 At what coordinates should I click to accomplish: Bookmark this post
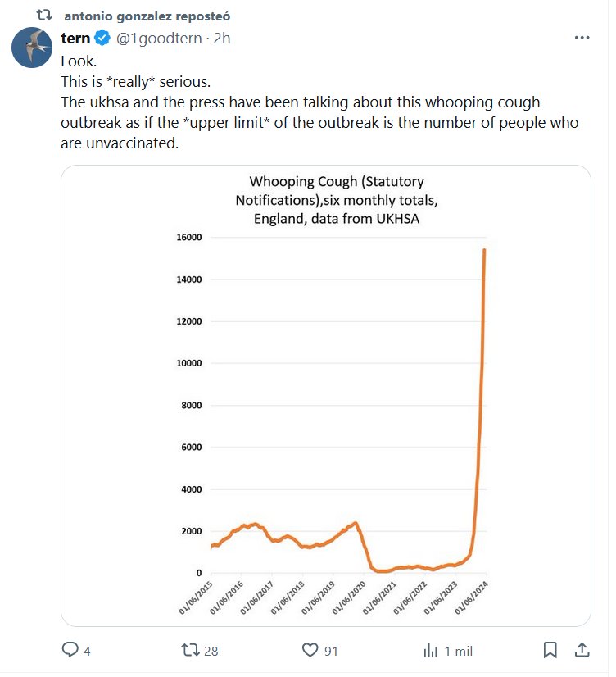(550, 650)
